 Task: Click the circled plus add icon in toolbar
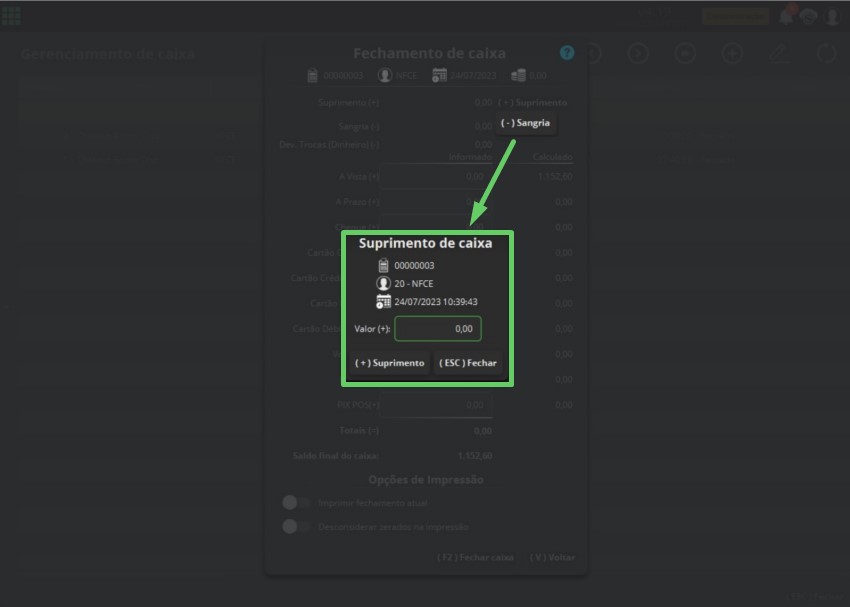pos(732,53)
